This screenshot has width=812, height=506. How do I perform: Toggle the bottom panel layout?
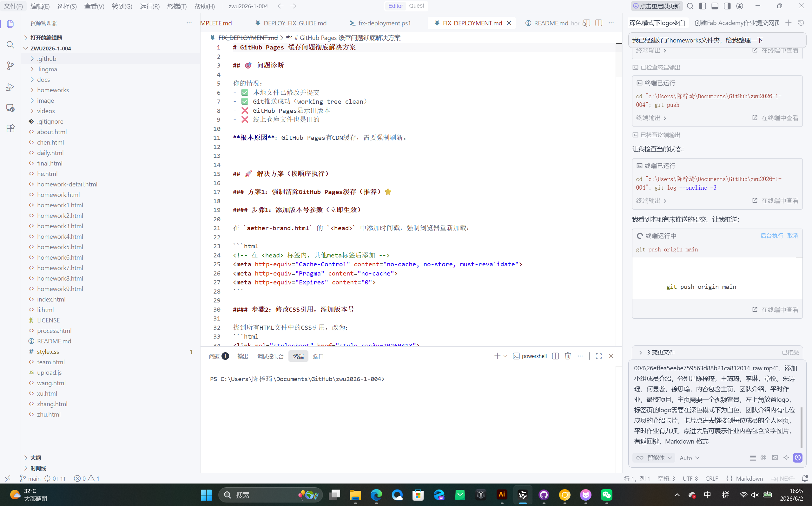[715, 6]
